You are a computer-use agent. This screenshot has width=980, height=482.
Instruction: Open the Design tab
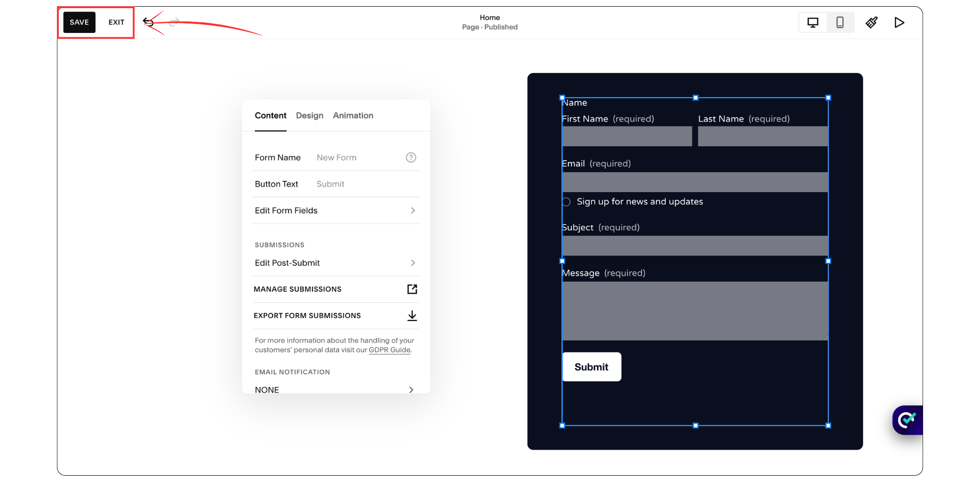310,116
